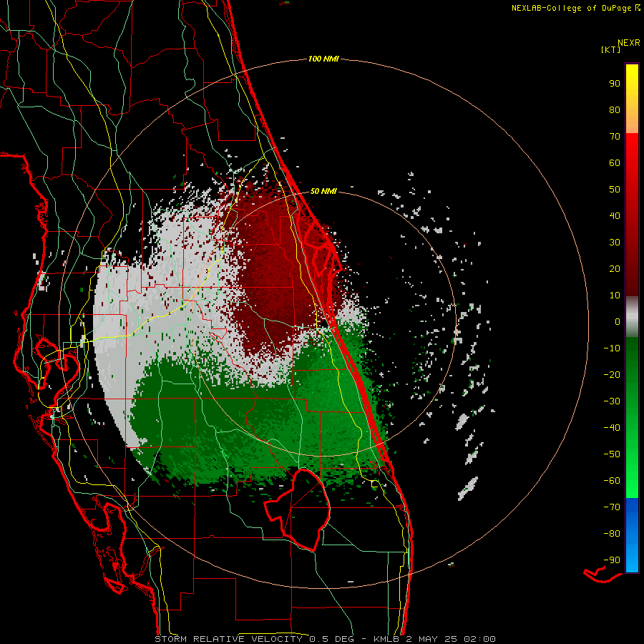Click the -60 value on velocity scale

coord(612,481)
